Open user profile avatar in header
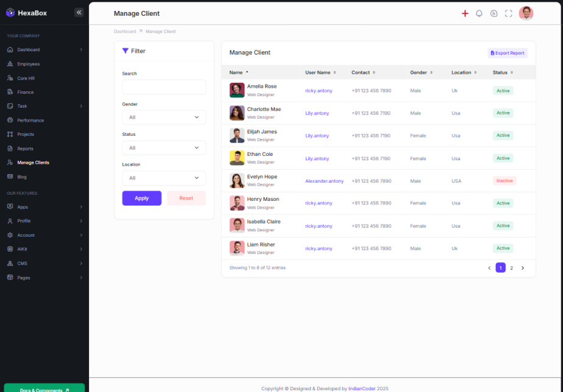 (526, 13)
